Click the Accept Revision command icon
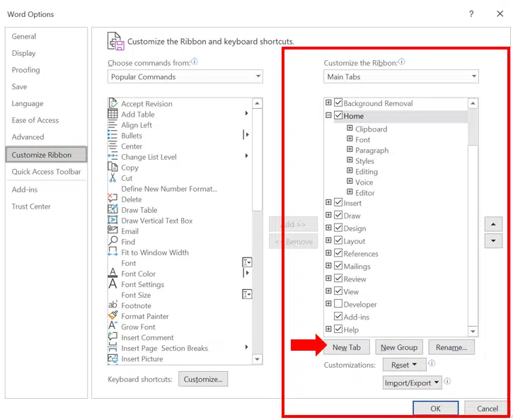 click(x=113, y=103)
